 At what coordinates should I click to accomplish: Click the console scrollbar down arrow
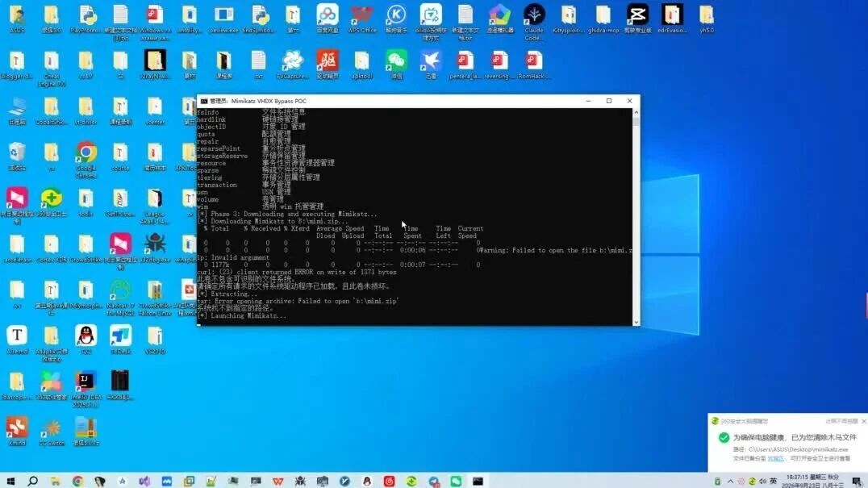pyautogui.click(x=636, y=322)
